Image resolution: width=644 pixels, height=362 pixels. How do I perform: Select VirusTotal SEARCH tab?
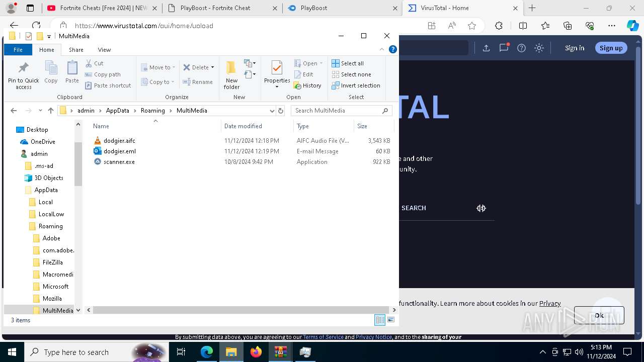click(x=414, y=208)
